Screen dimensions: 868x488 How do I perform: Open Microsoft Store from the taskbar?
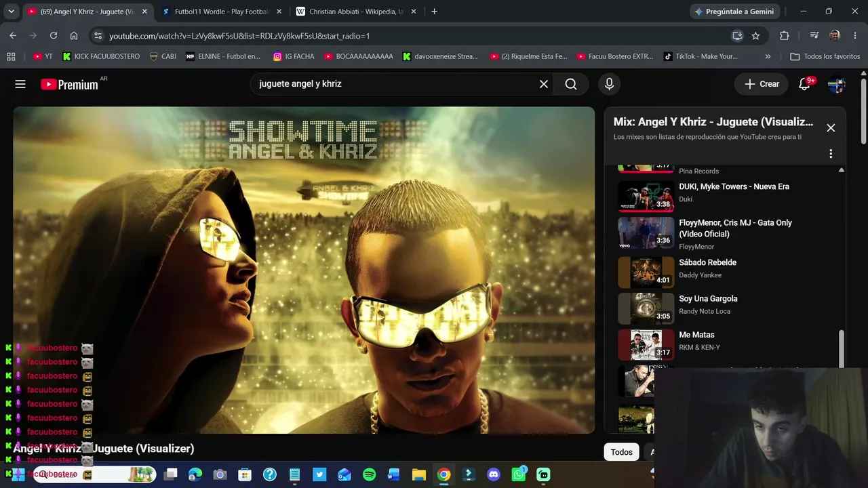(x=245, y=474)
